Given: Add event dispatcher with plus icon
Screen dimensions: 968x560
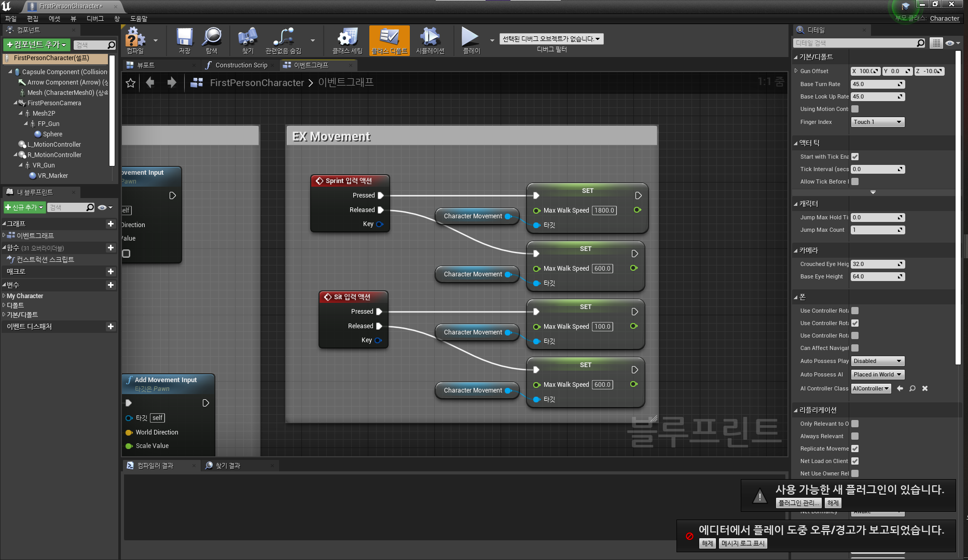Looking at the screenshot, I should pyautogui.click(x=110, y=326).
